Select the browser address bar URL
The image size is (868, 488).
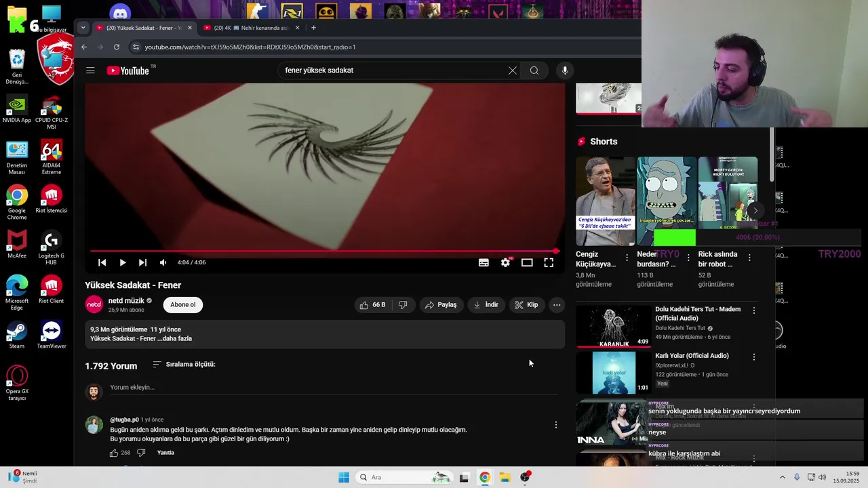[x=250, y=47]
